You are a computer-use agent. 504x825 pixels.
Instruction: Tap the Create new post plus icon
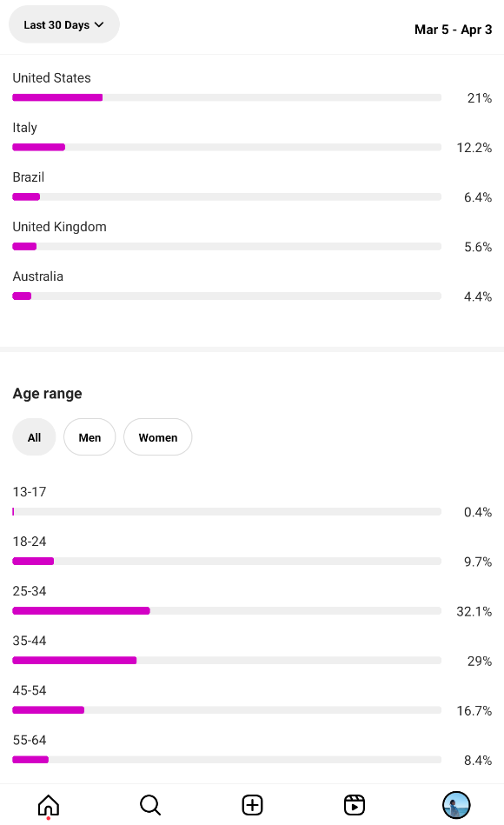(x=253, y=805)
